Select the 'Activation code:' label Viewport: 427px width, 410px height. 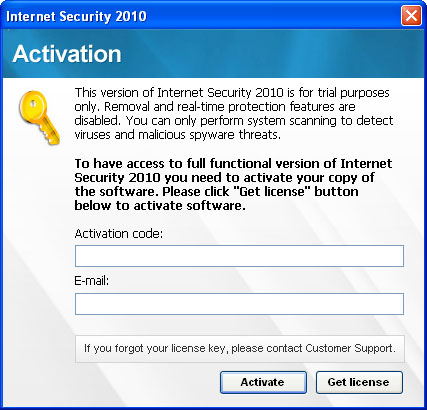119,234
